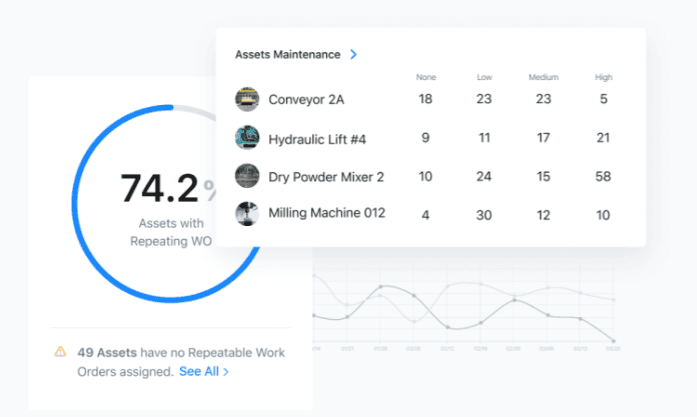Click Conveyor 2A High value 5
The image size is (697, 417).
tap(603, 99)
